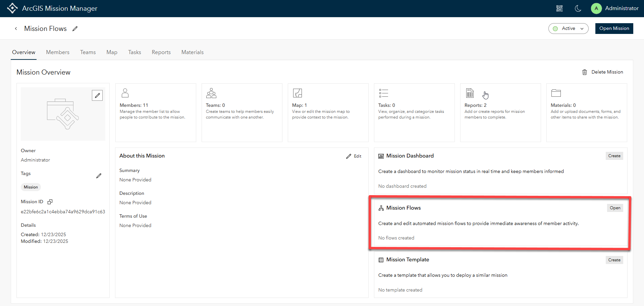Open the QR code icon in header
644x306 pixels.
point(559,8)
